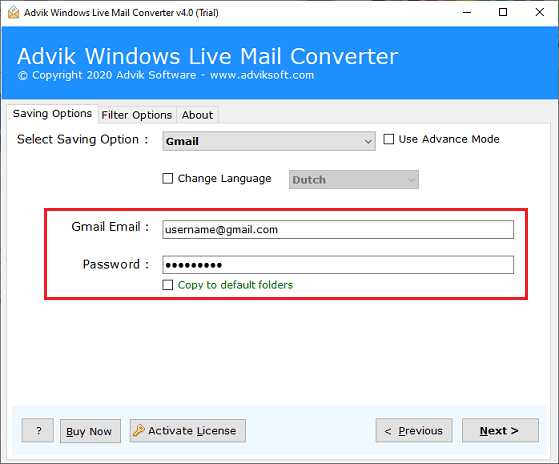Switch to Saving Options tab
The image size is (559, 464).
[x=52, y=114]
